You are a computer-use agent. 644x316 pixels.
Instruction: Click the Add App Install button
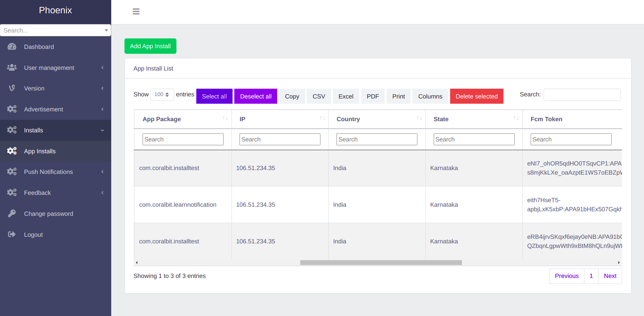[150, 46]
